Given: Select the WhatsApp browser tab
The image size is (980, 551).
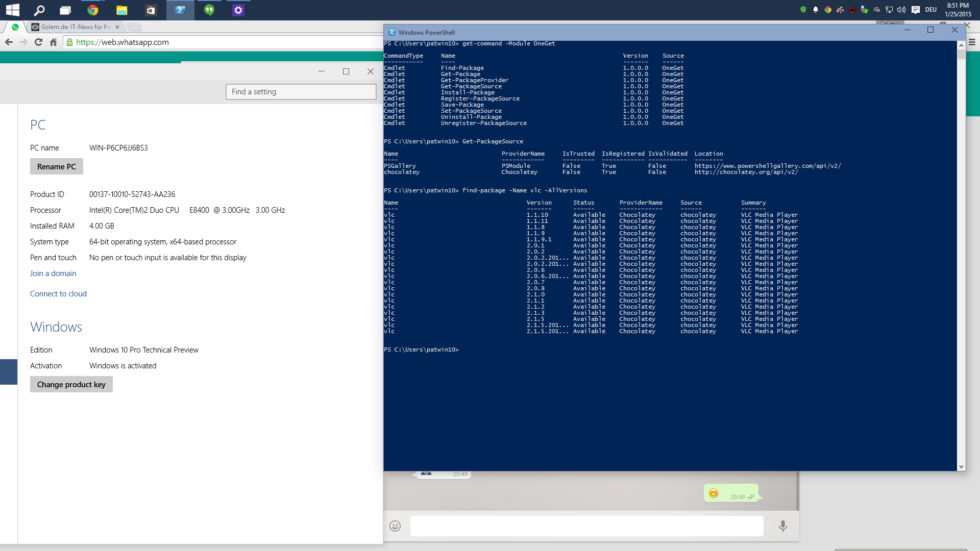Looking at the screenshot, I should tap(15, 27).
